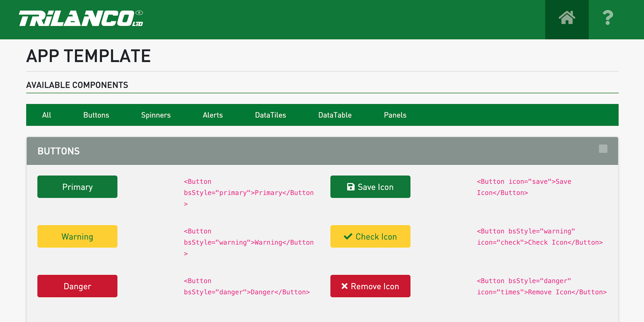This screenshot has height=322, width=644.
Task: Select the Spinners tab
Action: point(156,115)
